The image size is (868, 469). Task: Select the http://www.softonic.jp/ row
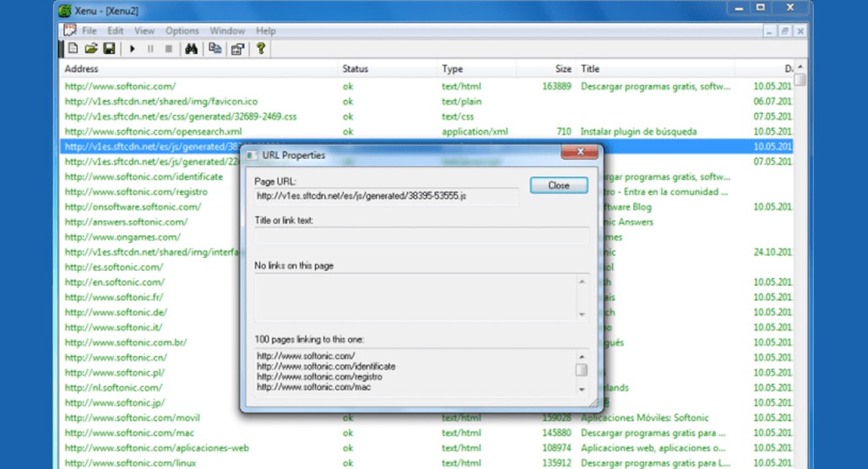point(115,402)
